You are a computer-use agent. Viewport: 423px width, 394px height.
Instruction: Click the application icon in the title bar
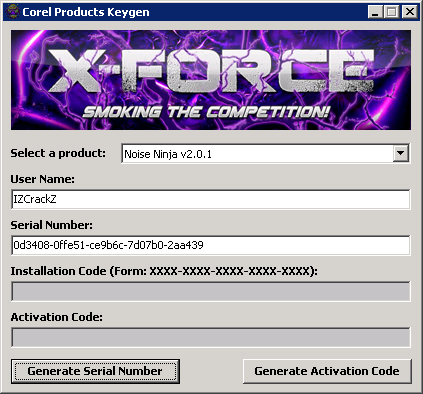coord(12,12)
